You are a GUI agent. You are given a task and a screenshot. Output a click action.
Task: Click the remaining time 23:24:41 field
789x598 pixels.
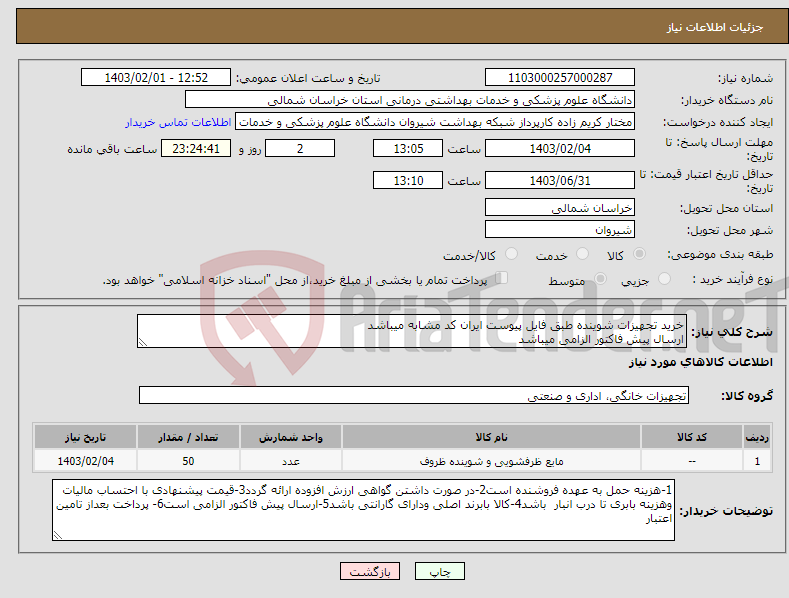196,148
